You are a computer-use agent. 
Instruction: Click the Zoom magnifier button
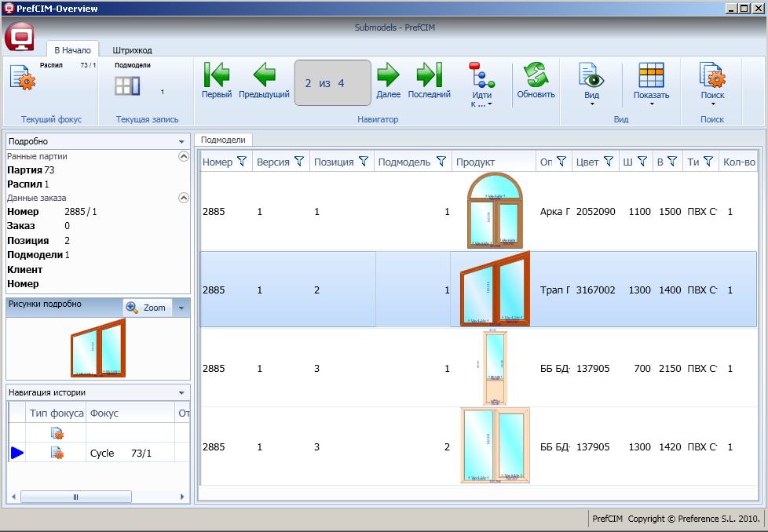[147, 308]
